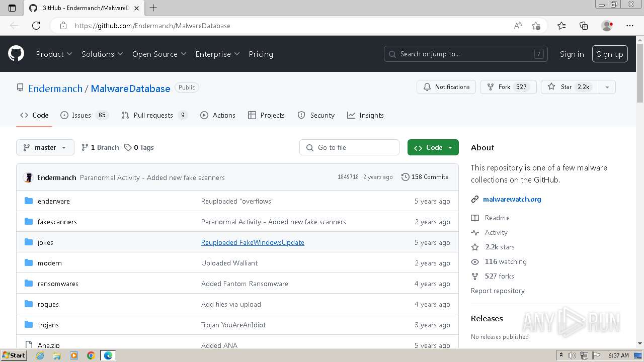Click Report repository link
Screen dimensions: 644x362
pos(498,291)
